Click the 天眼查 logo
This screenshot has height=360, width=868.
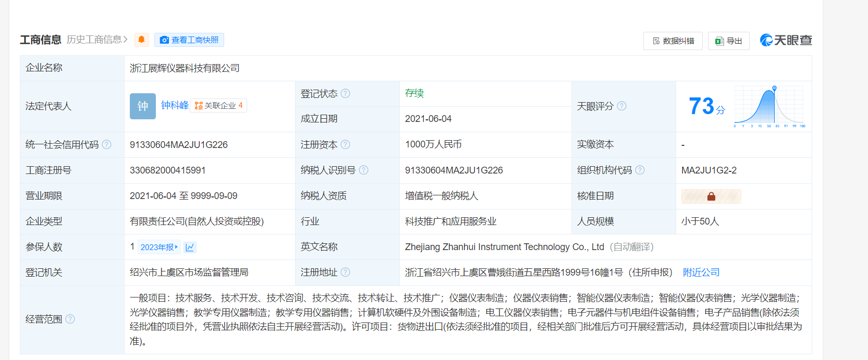tap(786, 40)
